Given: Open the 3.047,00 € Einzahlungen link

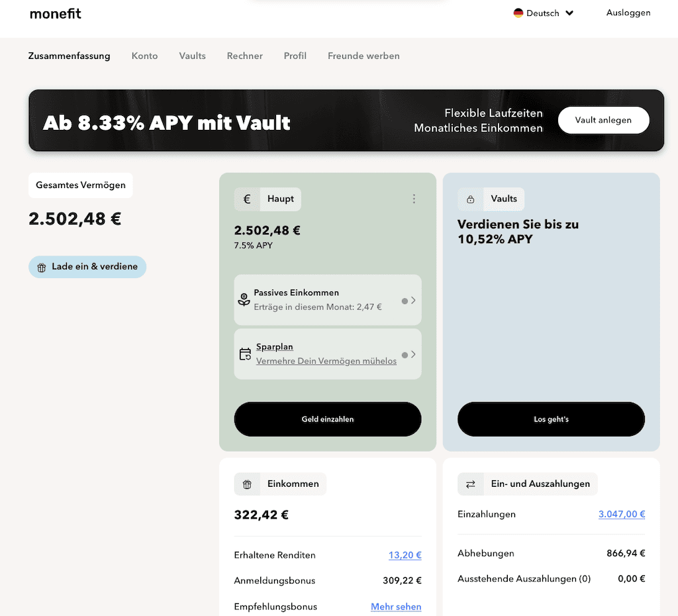Looking at the screenshot, I should point(622,514).
